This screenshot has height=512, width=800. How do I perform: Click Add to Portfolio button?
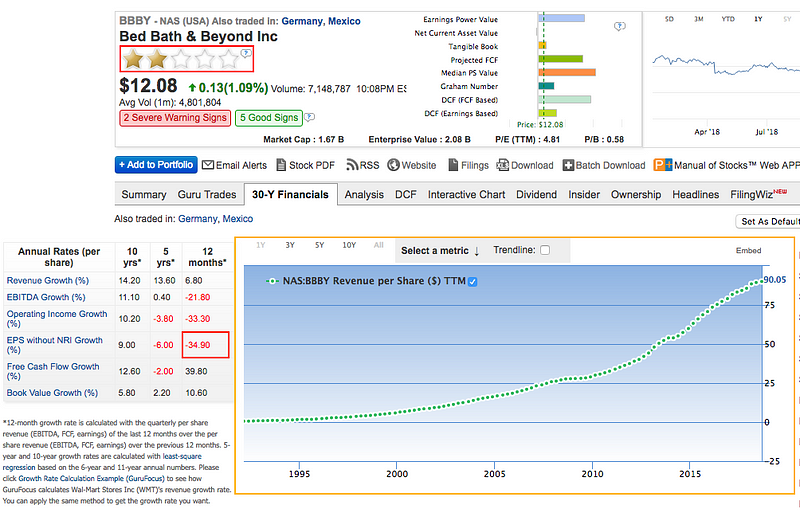(x=156, y=165)
